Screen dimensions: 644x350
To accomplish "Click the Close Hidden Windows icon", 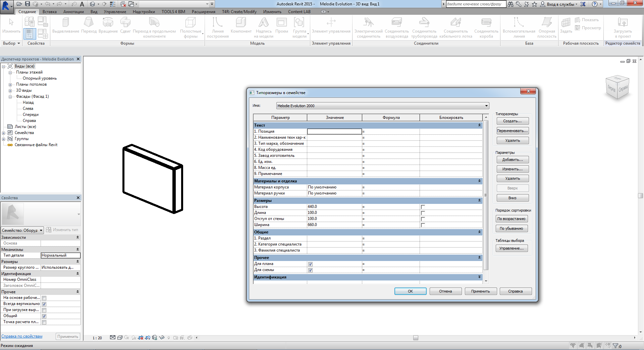I will pos(123,4).
